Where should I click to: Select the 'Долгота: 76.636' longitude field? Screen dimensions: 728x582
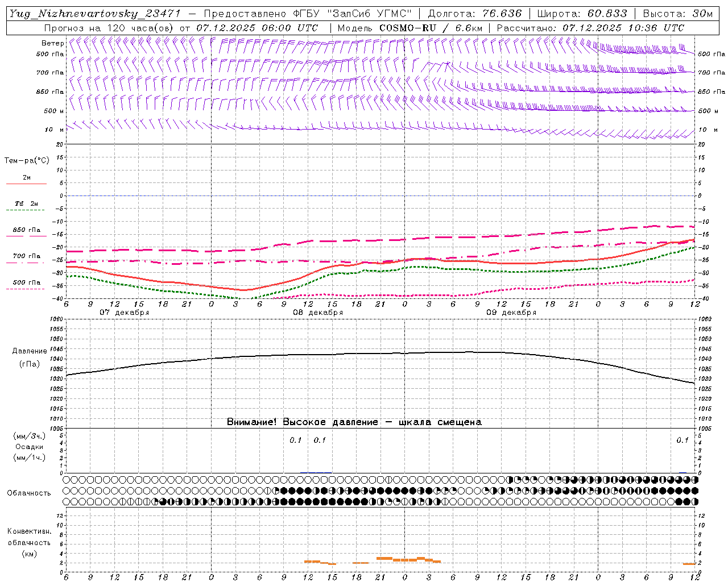point(474,14)
